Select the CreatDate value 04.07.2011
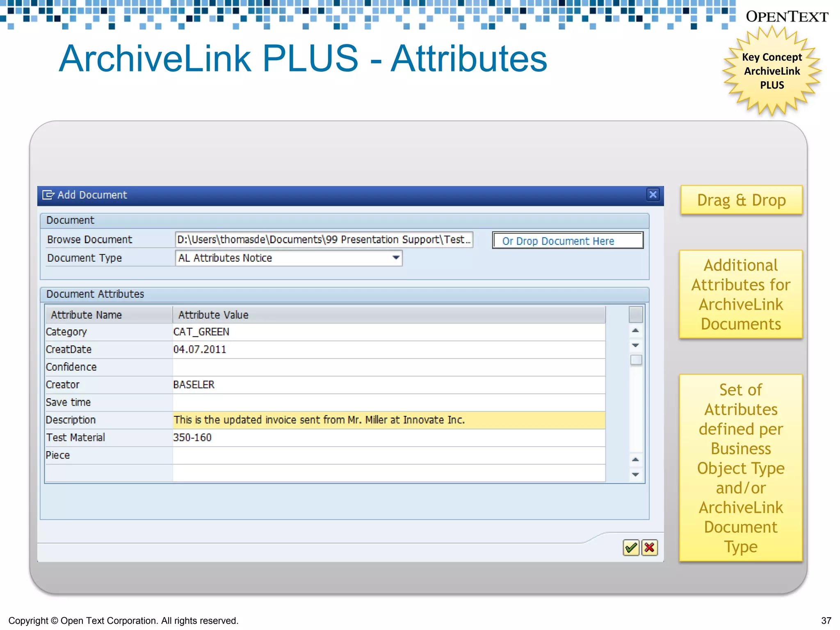Screen dimensions: 840x630 pyautogui.click(x=388, y=349)
